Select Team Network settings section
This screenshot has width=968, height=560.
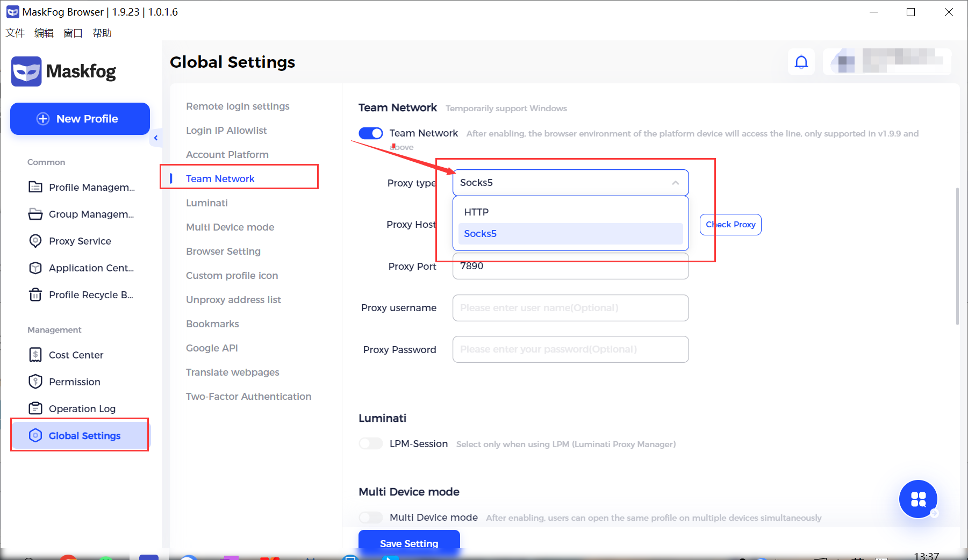(220, 179)
